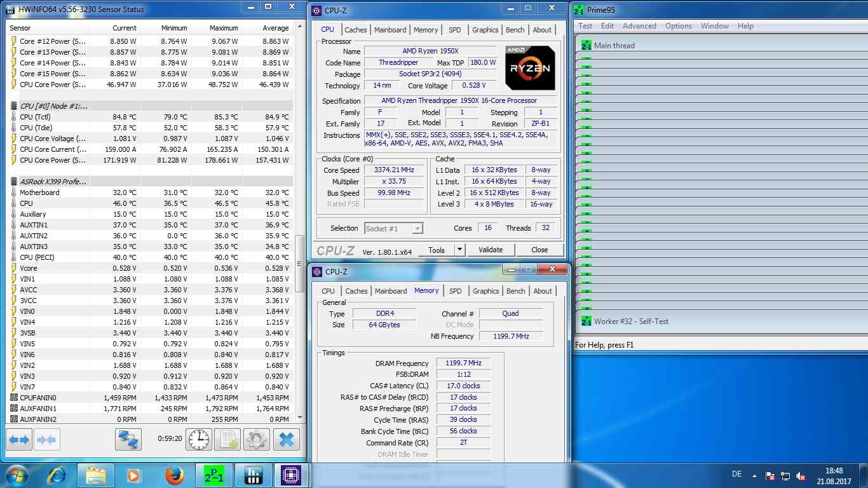Open the Tools dropdown arrow in CPU-Z
Viewport: 868px width, 488px height.
(x=459, y=250)
